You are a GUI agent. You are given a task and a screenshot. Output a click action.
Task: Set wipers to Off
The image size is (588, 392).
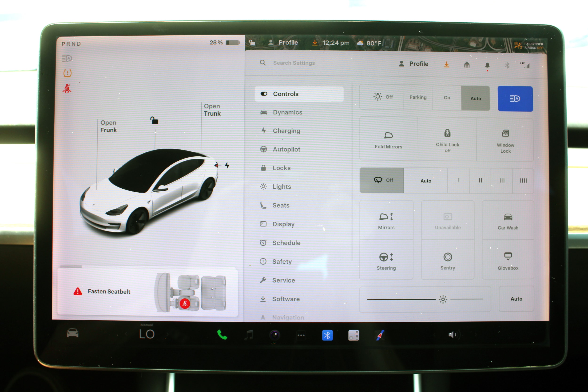tap(382, 180)
